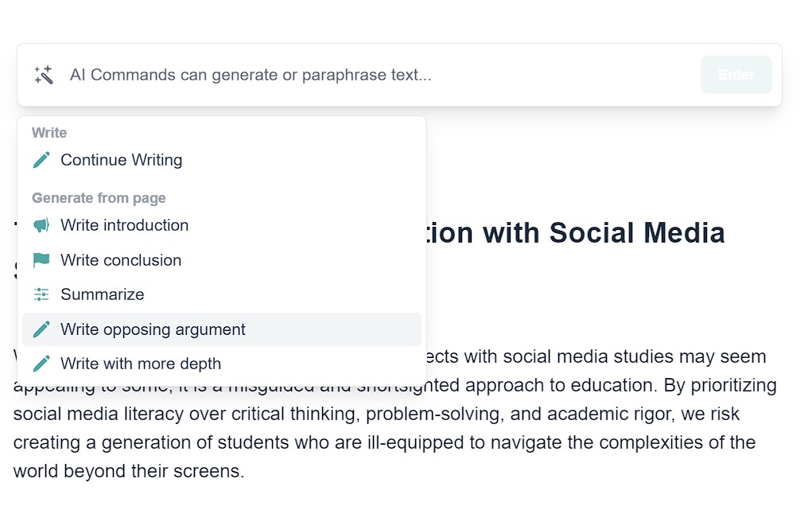812x518 pixels.
Task: Click the paragraph line starting 'social media literacy'
Action: (376, 414)
